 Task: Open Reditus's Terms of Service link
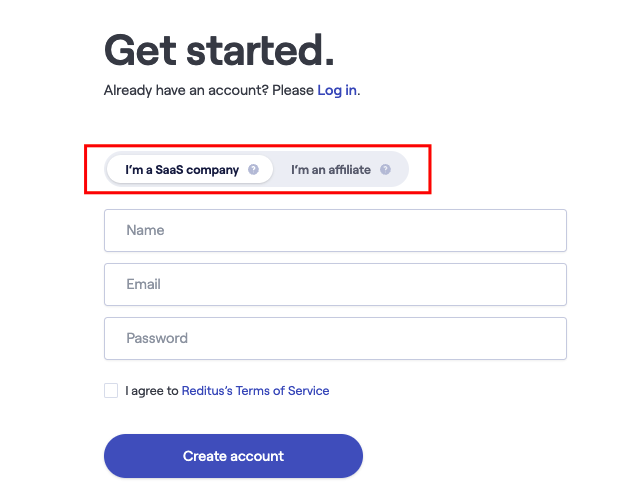(256, 391)
